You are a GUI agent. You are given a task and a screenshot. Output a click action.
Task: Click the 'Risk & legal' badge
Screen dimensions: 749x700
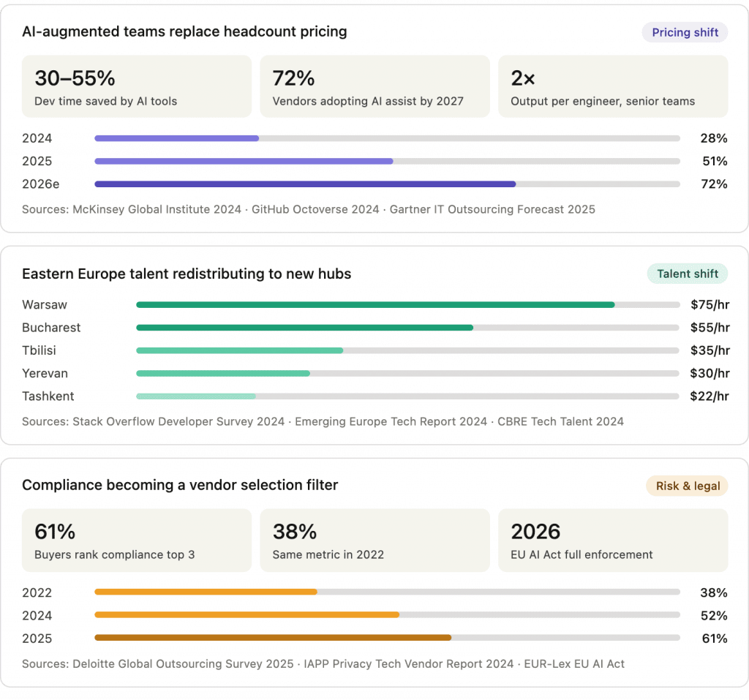[686, 485]
